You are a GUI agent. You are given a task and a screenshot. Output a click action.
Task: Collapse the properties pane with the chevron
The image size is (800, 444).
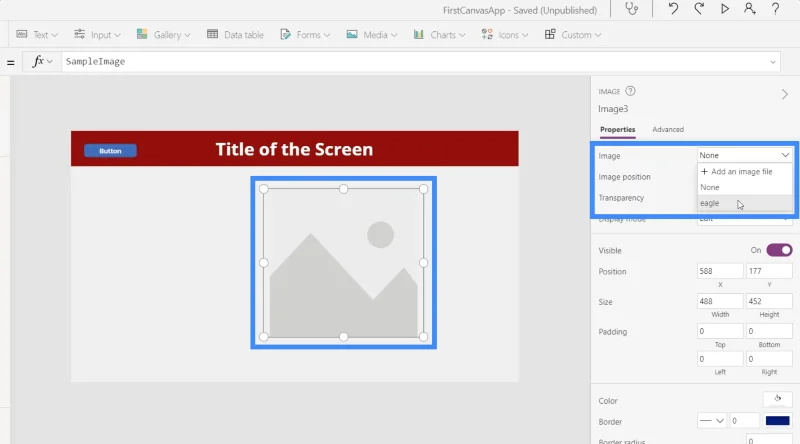[785, 94]
